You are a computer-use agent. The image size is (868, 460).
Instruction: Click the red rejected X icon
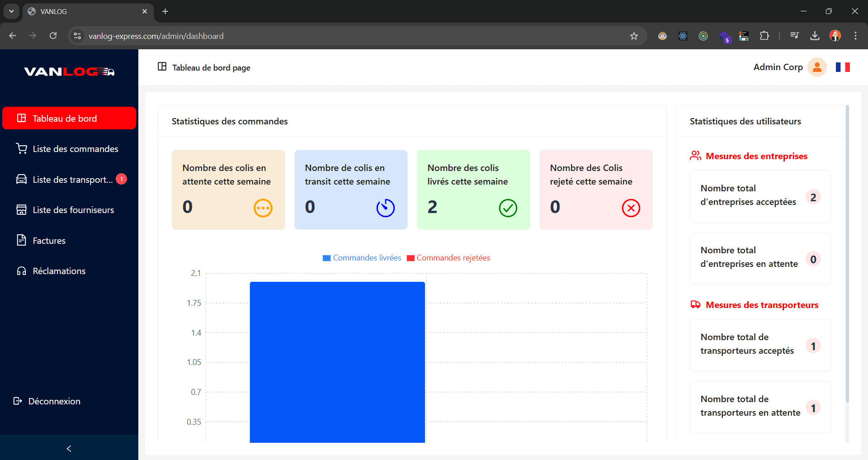[631, 208]
